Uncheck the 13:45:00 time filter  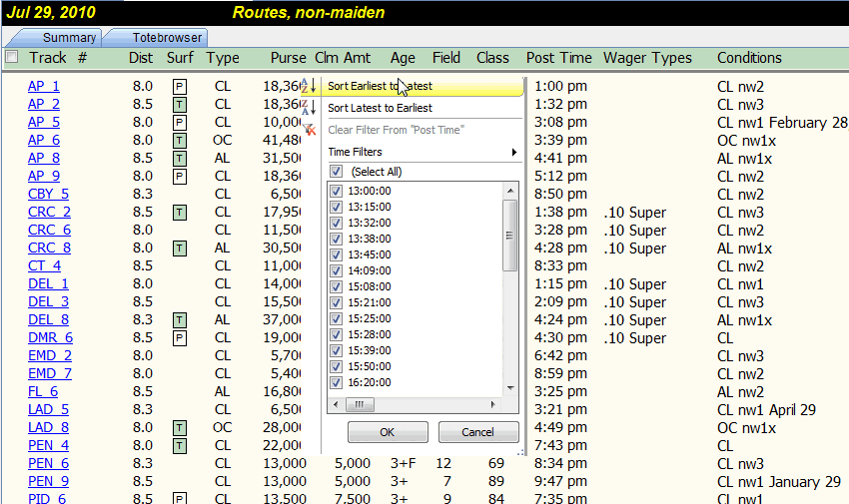pos(336,254)
